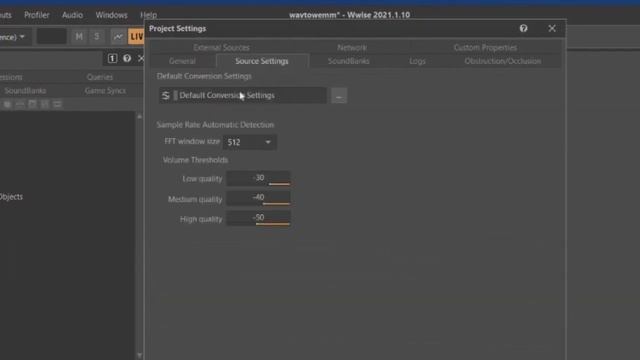This screenshot has height=360, width=640.
Task: Click the Low quality threshold slider
Action: [258, 178]
